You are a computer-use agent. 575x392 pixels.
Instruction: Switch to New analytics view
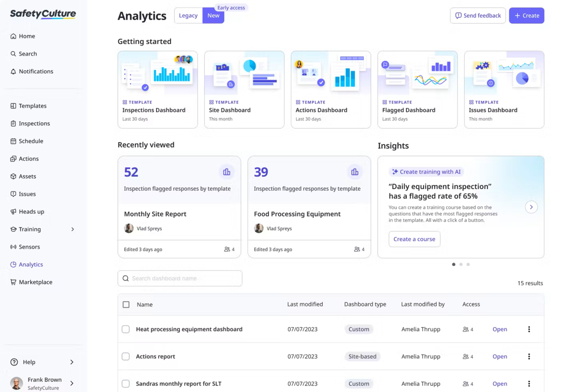213,15
